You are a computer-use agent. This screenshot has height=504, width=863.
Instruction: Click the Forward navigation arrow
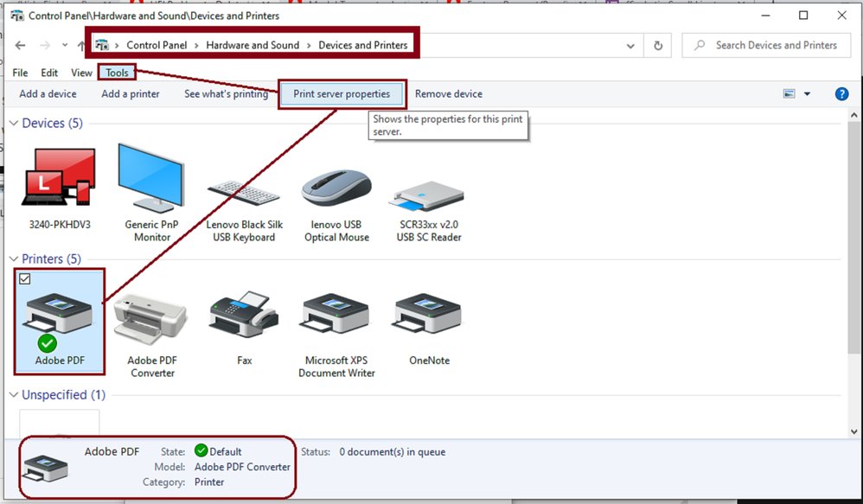click(x=45, y=46)
